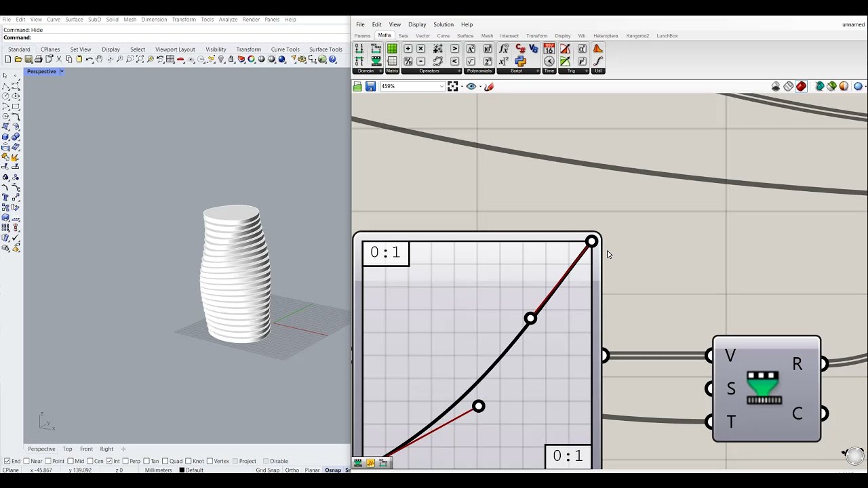Open the Perspective viewport dropdown arrow
Viewport: 868px width, 488px height.
61,72
